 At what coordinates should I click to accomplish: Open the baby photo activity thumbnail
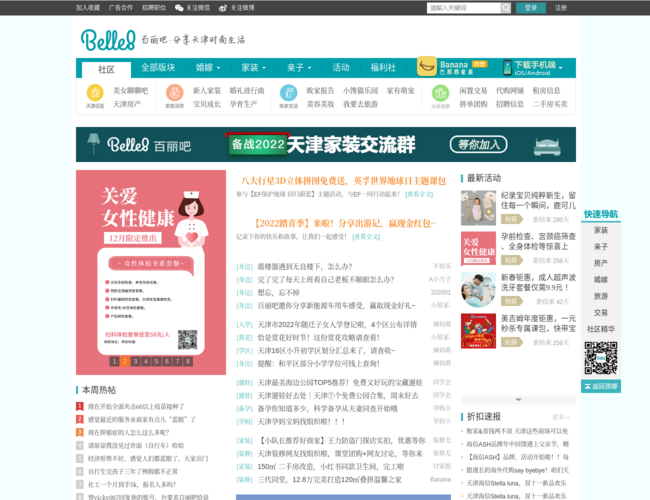[478, 208]
